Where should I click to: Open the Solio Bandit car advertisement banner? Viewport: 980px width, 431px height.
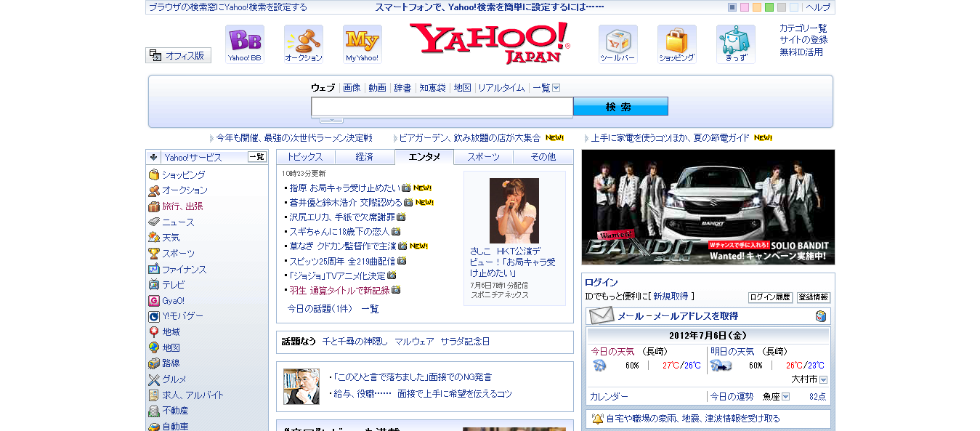pos(708,207)
